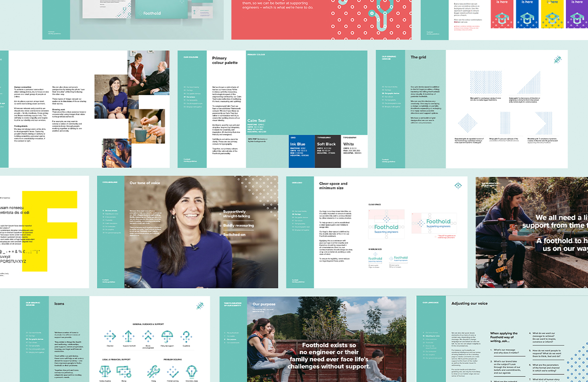The image size is (588, 382).
Task: Click the horizontal Foothold logo in Clear space
Action: pyautogui.click(x=434, y=223)
